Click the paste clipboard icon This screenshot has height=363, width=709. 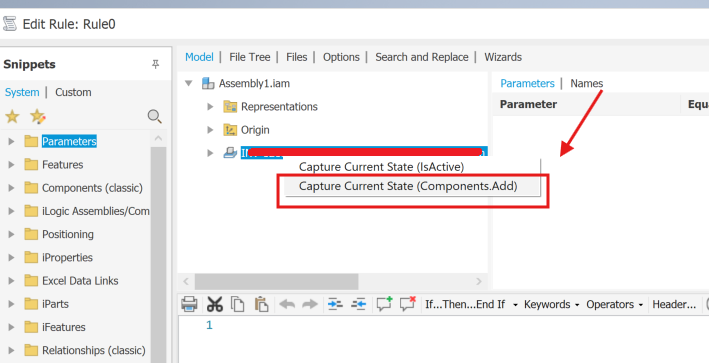[261, 304]
